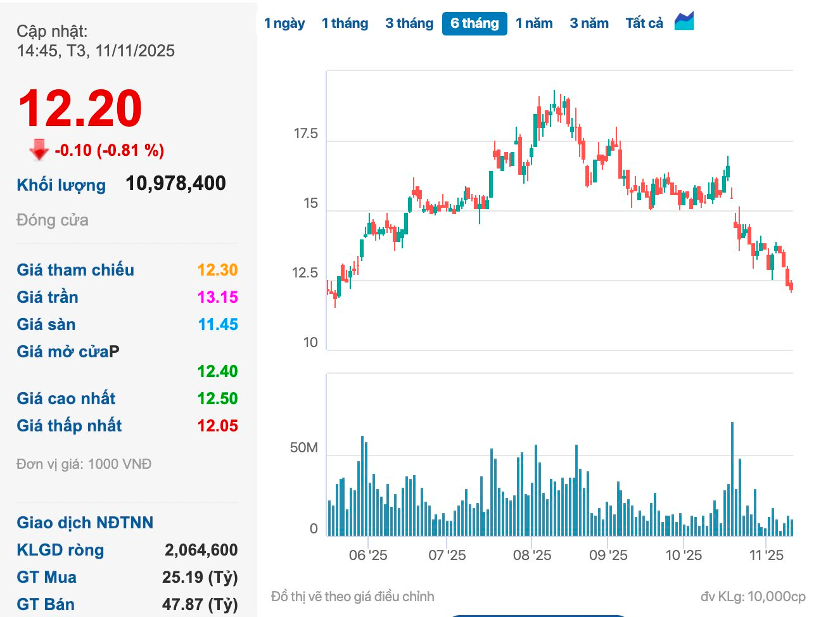Click the Giá cao nhất label
Screen dimensions: 840x617
pos(66,398)
